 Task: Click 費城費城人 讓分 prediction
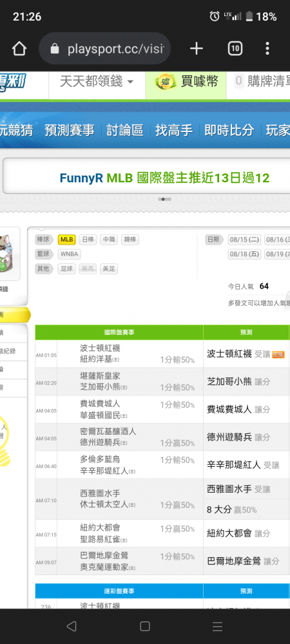(x=238, y=410)
